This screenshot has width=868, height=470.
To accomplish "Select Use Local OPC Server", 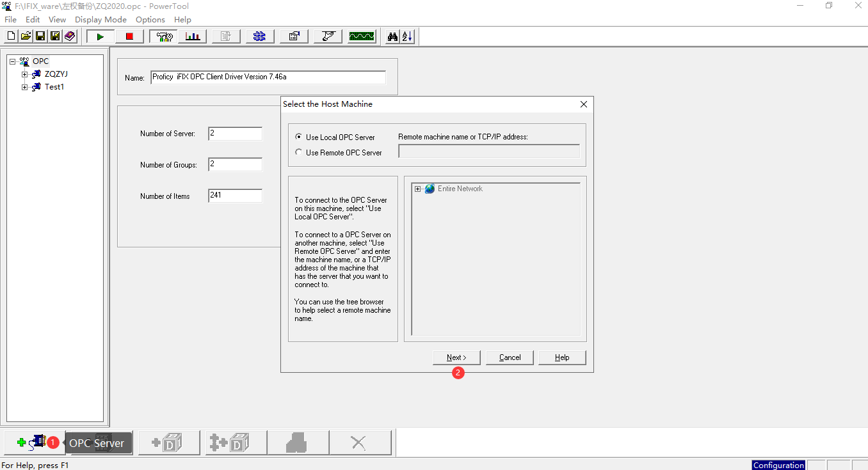I will point(298,137).
